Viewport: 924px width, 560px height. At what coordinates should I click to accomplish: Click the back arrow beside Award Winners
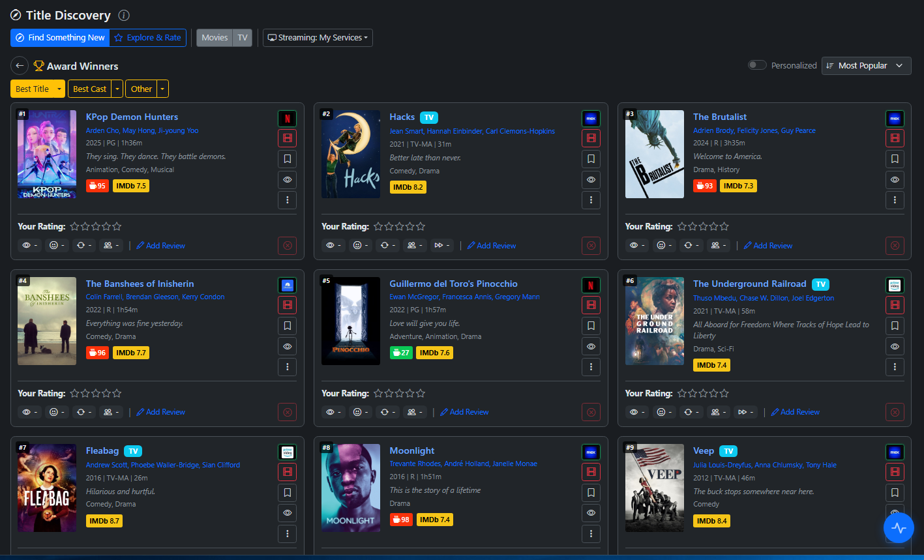(x=20, y=66)
